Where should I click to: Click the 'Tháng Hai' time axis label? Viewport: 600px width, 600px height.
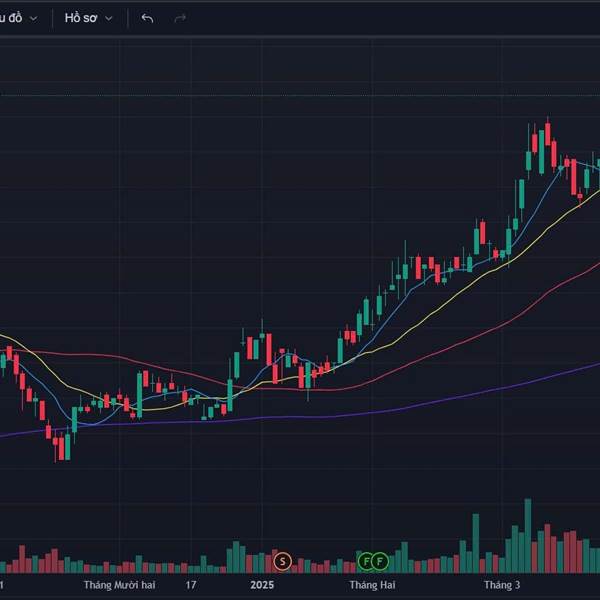pyautogui.click(x=372, y=585)
